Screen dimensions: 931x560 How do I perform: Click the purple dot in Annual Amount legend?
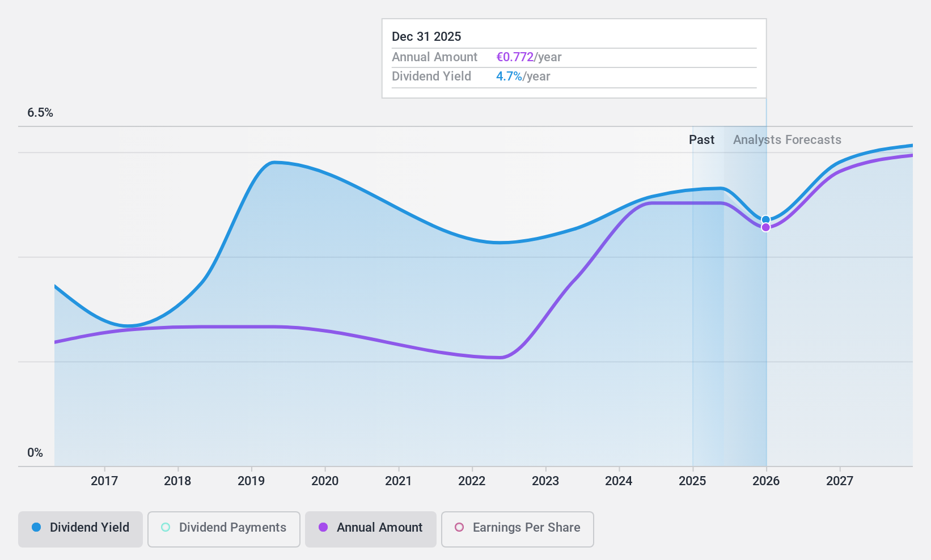coord(323,527)
